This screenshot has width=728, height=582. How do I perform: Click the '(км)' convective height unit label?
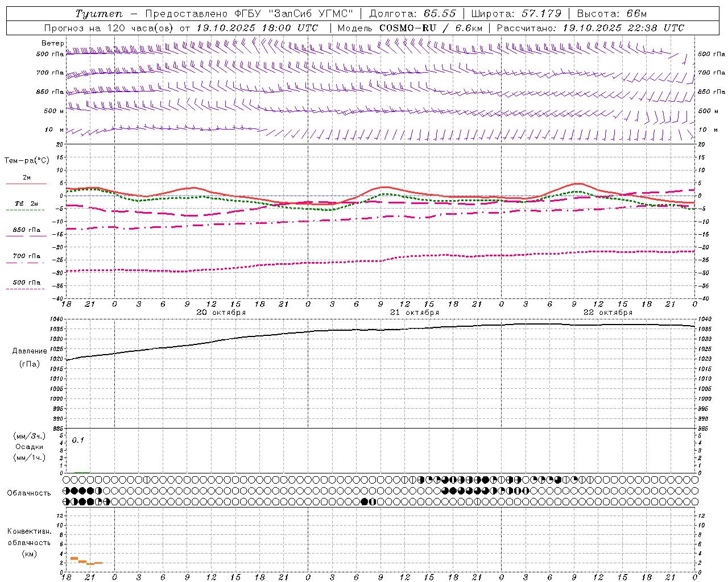(x=30, y=554)
